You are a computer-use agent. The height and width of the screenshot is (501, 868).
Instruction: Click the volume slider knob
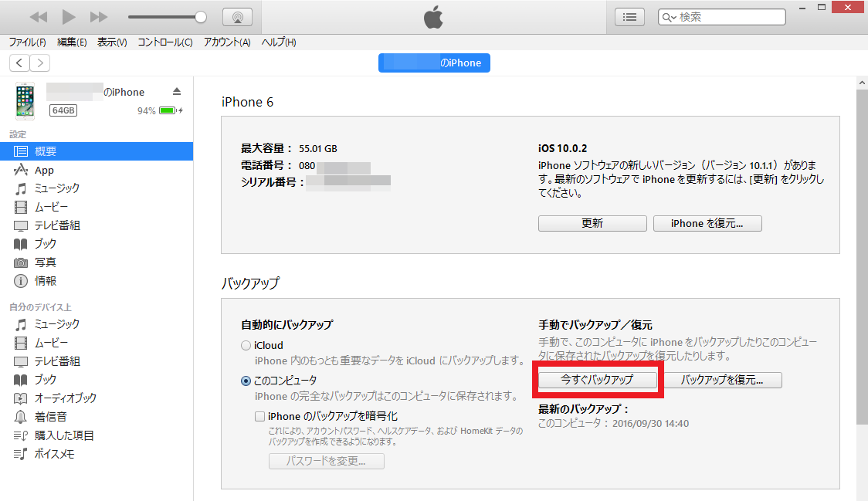tap(200, 17)
